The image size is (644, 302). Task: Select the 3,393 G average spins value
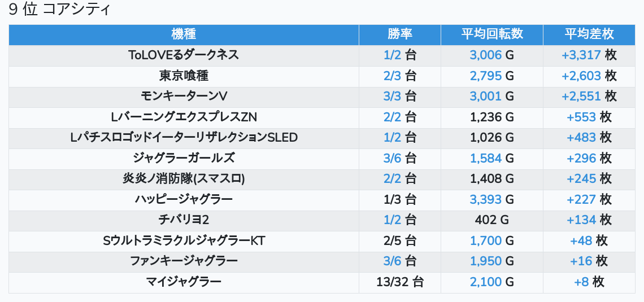492,200
